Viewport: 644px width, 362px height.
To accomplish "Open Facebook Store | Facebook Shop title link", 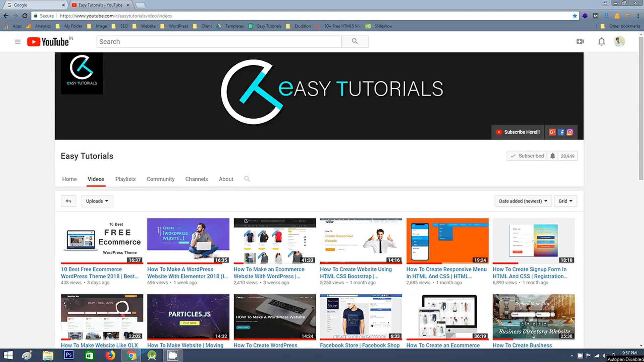I will [360, 345].
